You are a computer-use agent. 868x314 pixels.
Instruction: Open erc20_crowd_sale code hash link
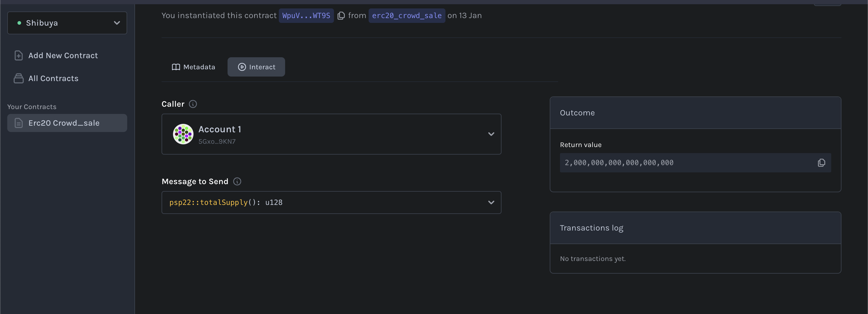click(407, 16)
